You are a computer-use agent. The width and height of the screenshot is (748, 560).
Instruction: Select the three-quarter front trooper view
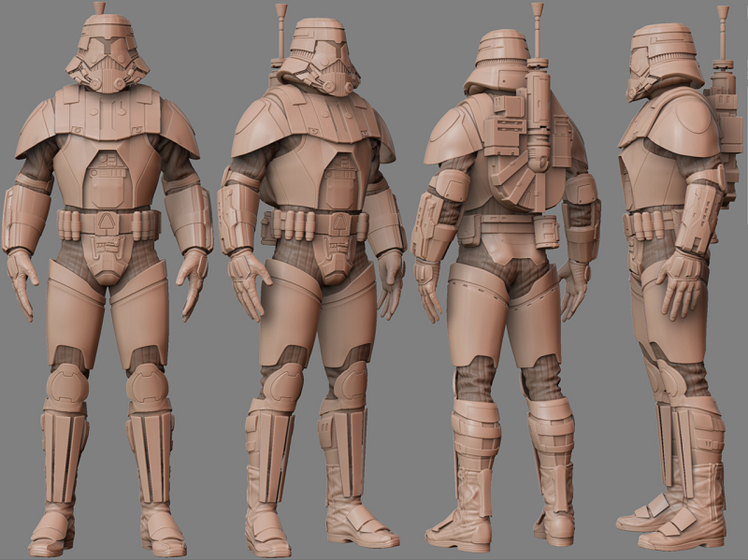(311, 280)
